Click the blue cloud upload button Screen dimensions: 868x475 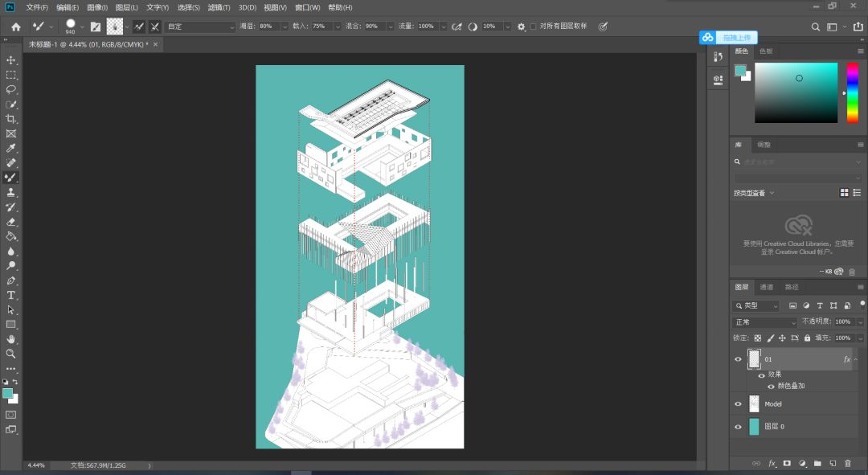pos(728,38)
